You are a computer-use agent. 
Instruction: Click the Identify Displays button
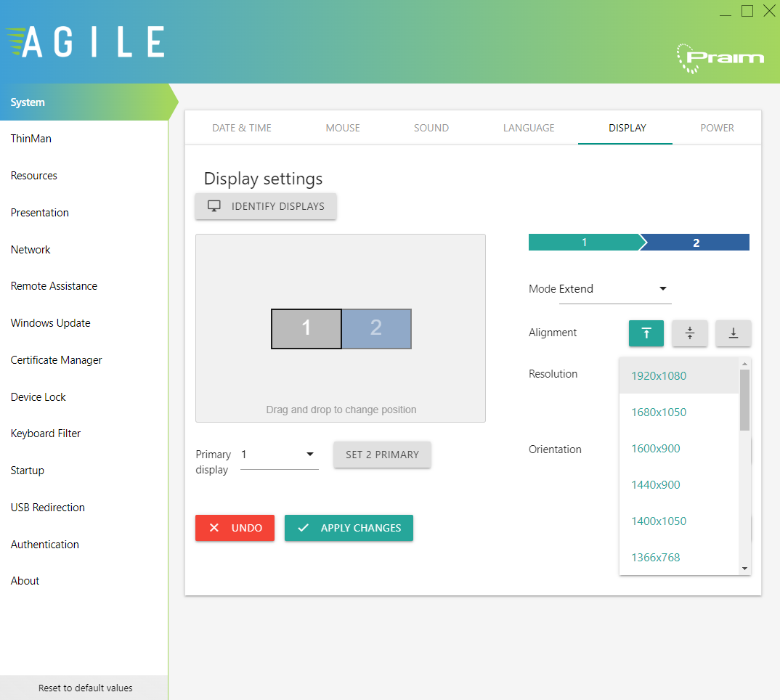266,206
